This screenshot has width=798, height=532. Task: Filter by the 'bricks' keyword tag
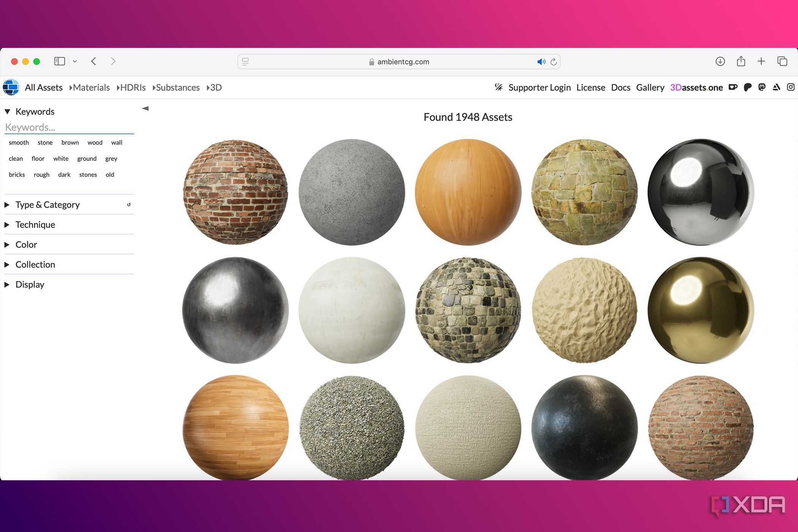click(x=17, y=174)
